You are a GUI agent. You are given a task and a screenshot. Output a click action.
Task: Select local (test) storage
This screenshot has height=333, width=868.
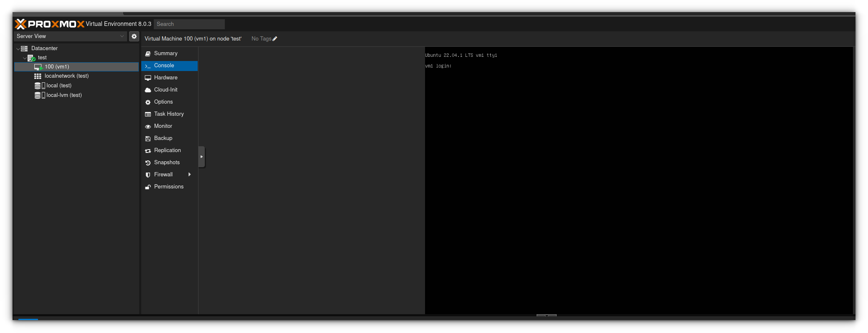59,86
